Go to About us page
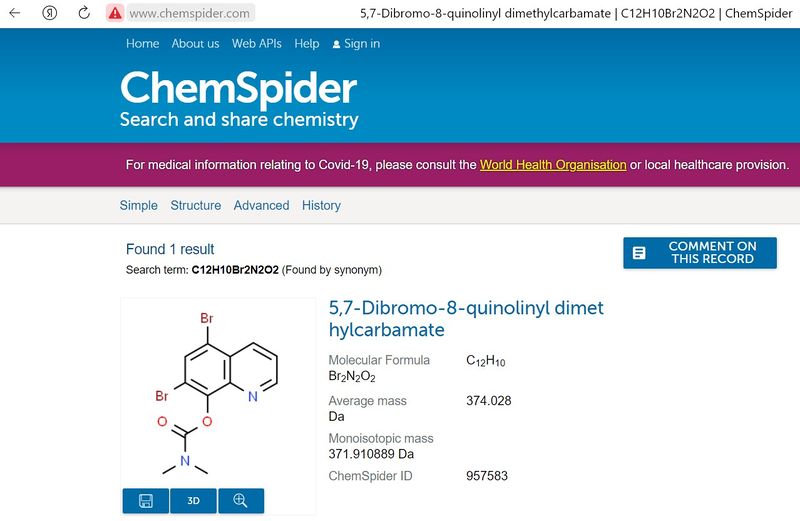Screen dimensions: 800x521 click(195, 44)
